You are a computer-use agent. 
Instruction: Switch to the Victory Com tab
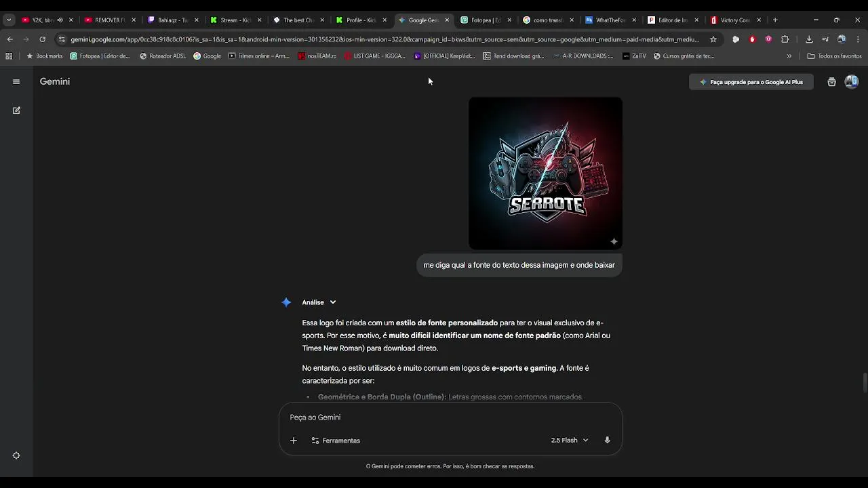(x=735, y=20)
